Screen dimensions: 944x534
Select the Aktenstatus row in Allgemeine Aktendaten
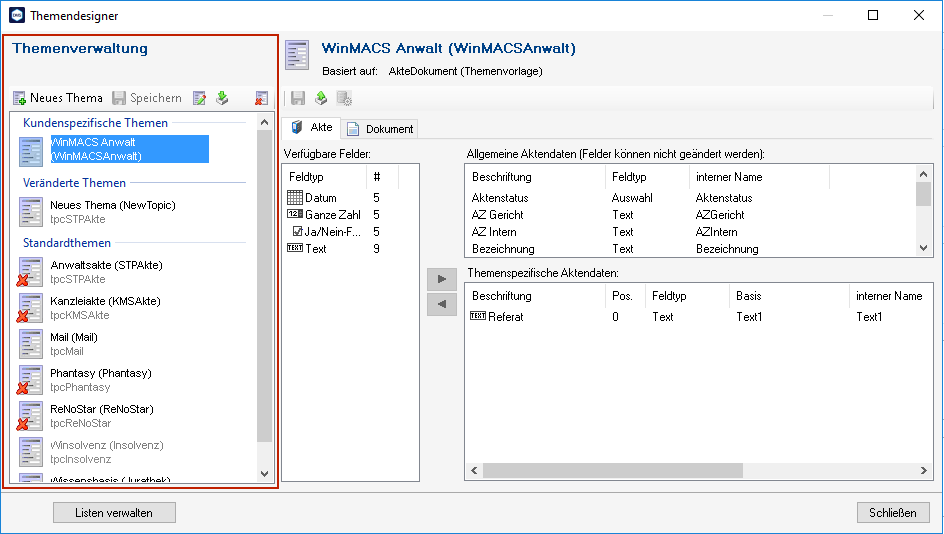tap(691, 198)
